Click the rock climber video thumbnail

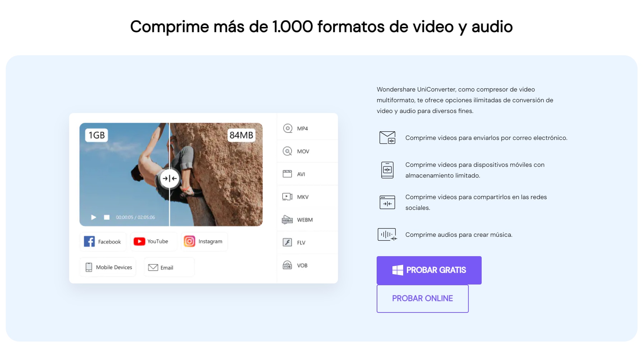[171, 174]
